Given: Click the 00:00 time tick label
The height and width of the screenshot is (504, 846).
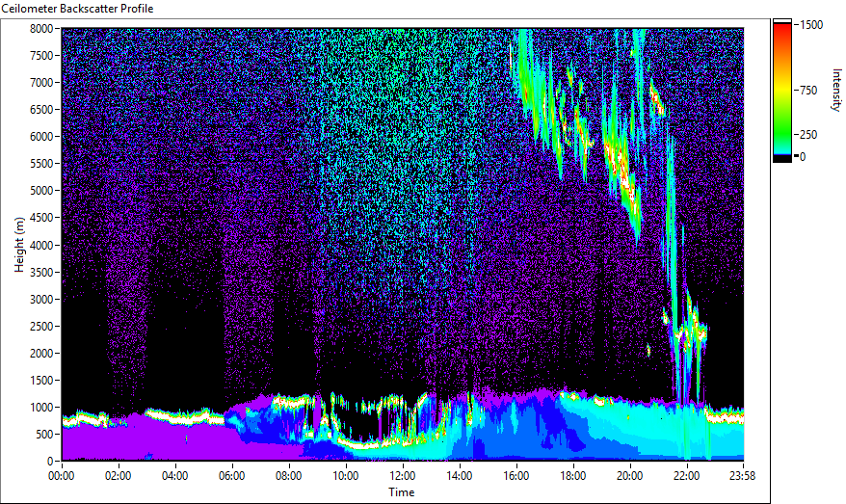Looking at the screenshot, I should click(62, 476).
